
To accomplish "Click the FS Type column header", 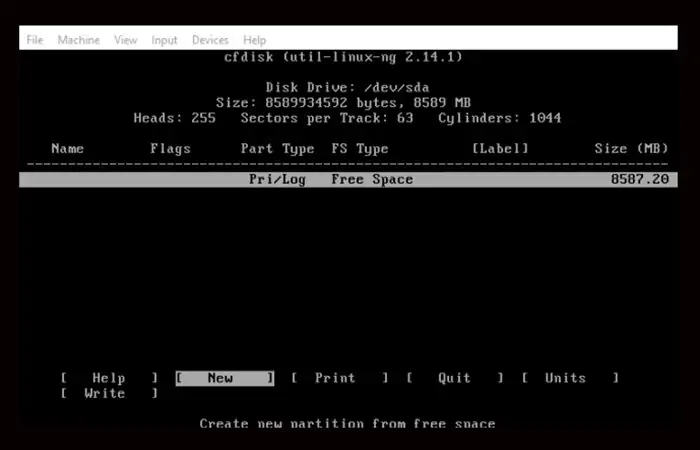I will tap(360, 149).
